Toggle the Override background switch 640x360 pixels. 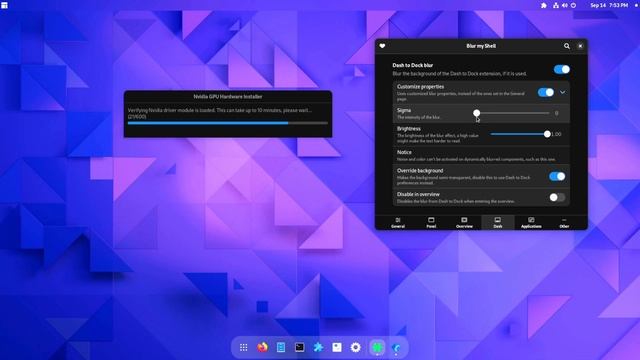(x=557, y=176)
